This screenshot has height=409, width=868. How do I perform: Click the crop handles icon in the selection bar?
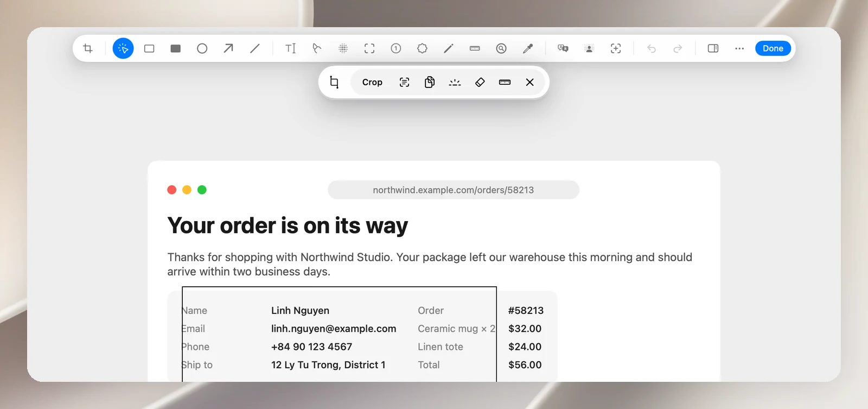click(x=334, y=82)
